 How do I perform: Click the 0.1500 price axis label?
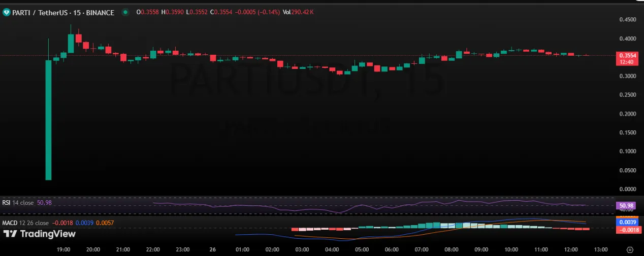click(x=627, y=132)
